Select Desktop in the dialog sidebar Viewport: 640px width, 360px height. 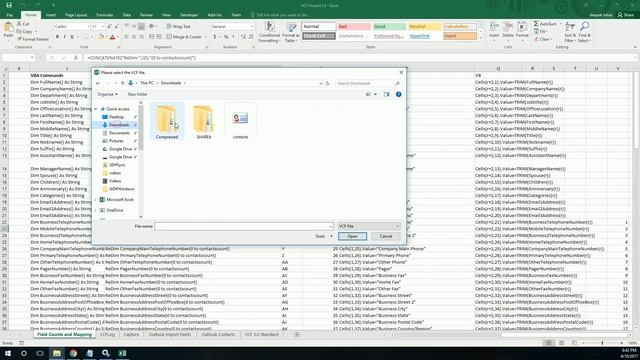tap(116, 117)
